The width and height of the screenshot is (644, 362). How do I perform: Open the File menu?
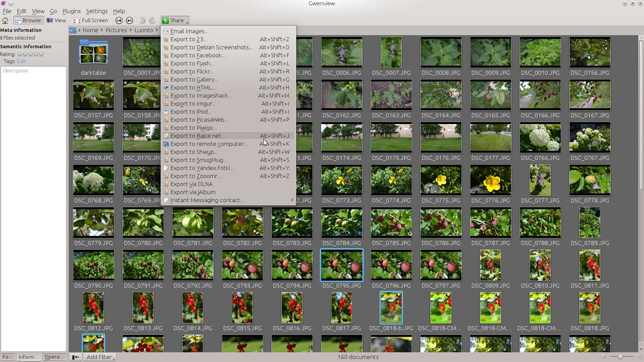[x=7, y=11]
